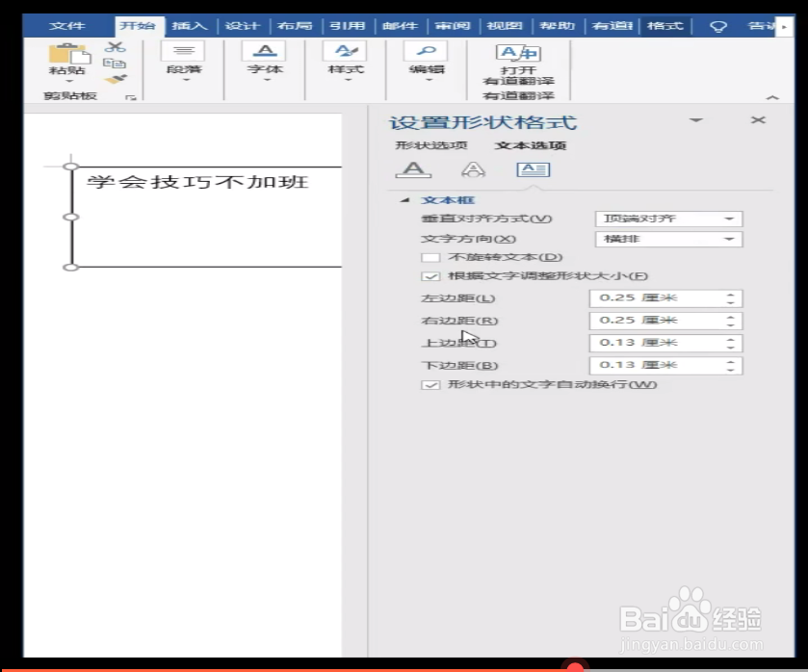The width and height of the screenshot is (808, 672).
Task: Click the Paste clipboard icon
Action: (x=68, y=55)
